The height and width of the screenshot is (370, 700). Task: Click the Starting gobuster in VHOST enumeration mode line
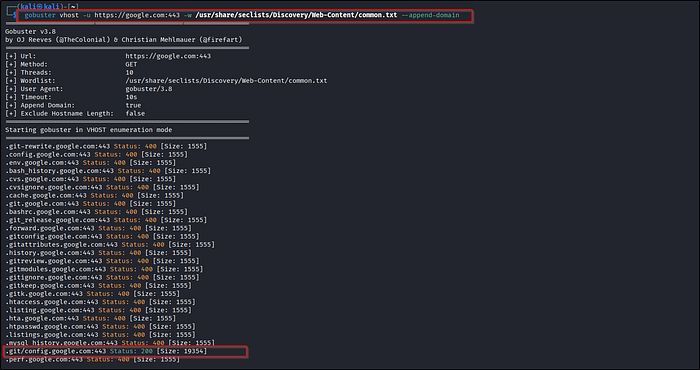tap(88, 130)
